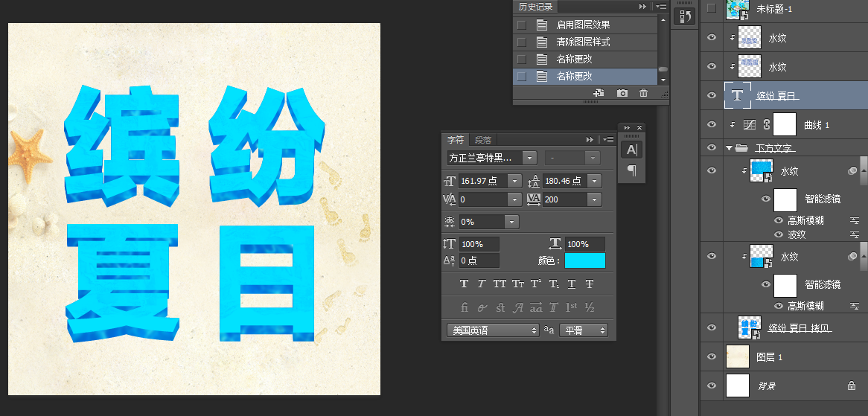The image size is (868, 416).
Task: Click the 图层 1 layer thumbnail
Action: [738, 356]
